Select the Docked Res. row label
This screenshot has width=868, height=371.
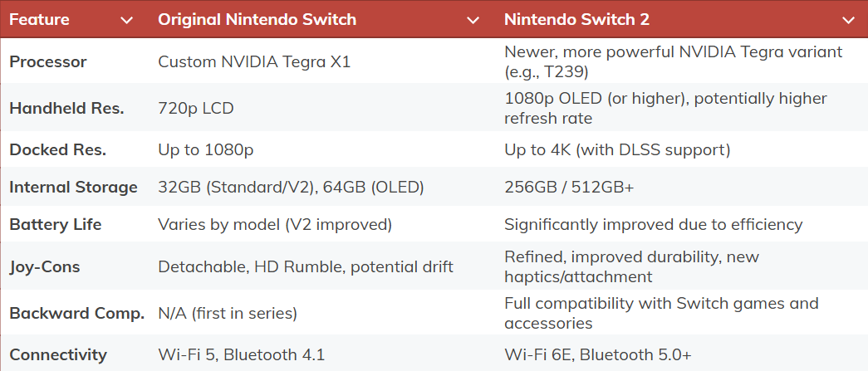point(58,150)
